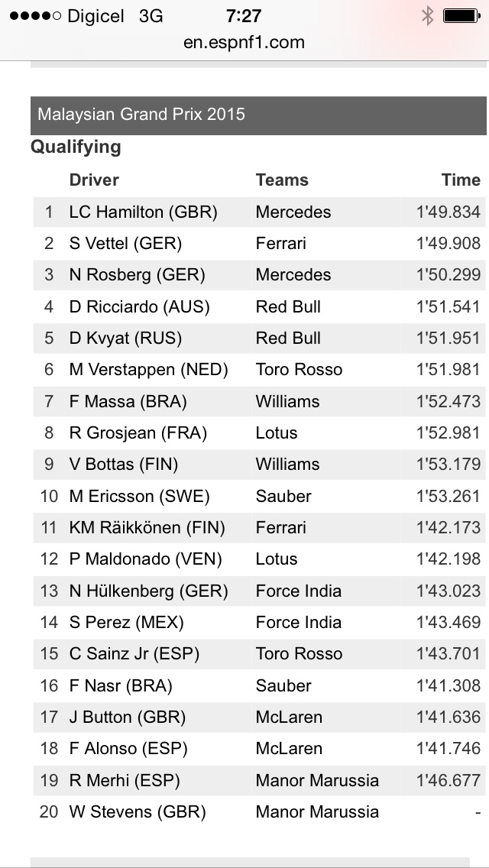Screen dimensions: 489x868
Task: Click Sauber team in M Ericsson's row
Action: [x=283, y=496]
